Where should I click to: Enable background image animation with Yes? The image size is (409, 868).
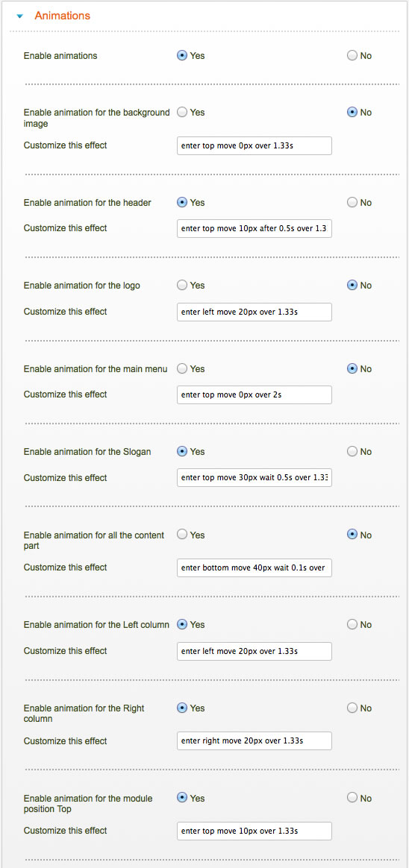click(x=182, y=113)
